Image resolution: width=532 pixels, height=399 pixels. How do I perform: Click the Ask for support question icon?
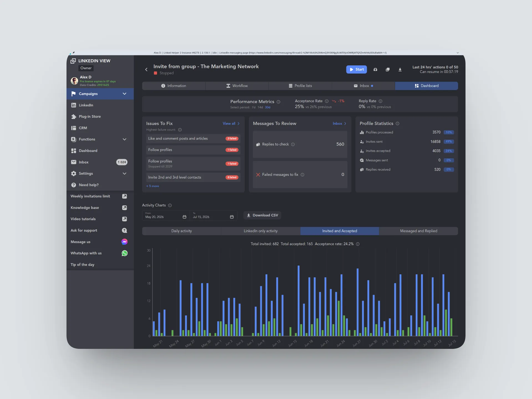[x=124, y=230]
